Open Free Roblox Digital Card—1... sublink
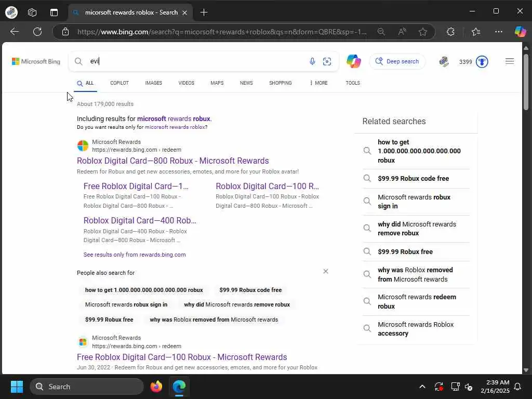Image resolution: width=532 pixels, height=399 pixels. (x=136, y=187)
